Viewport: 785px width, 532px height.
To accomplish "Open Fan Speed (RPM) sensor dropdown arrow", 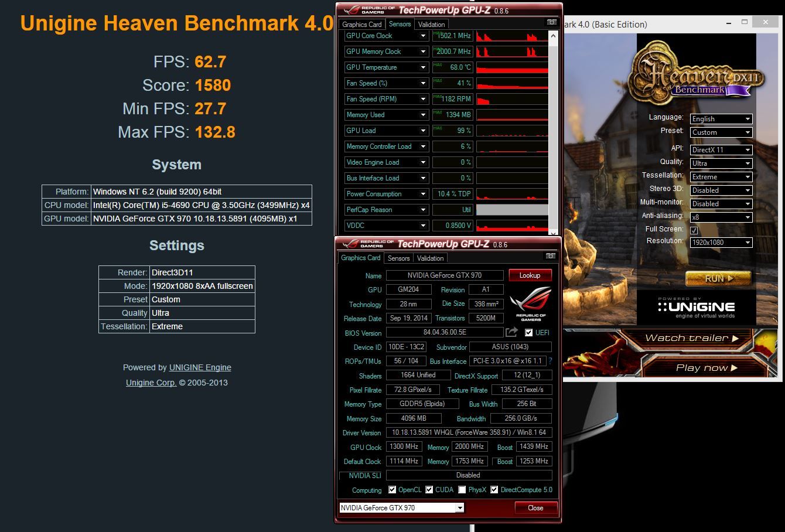I will point(423,99).
